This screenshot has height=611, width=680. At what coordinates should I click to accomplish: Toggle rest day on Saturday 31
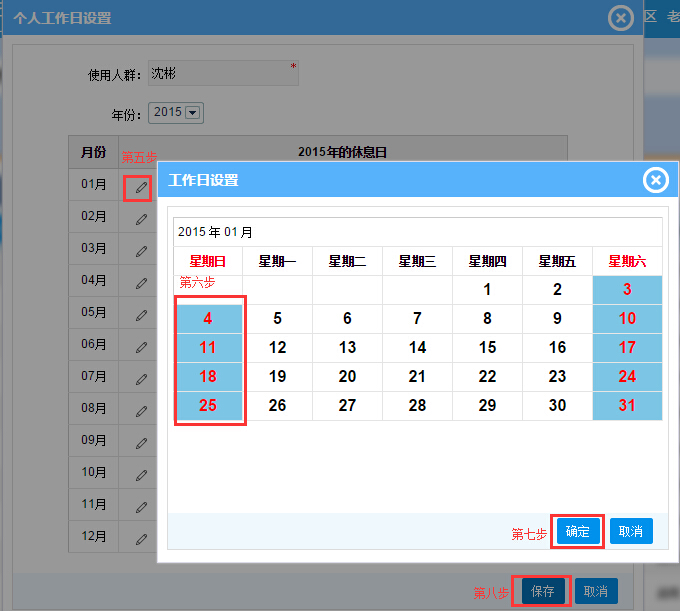(628, 406)
